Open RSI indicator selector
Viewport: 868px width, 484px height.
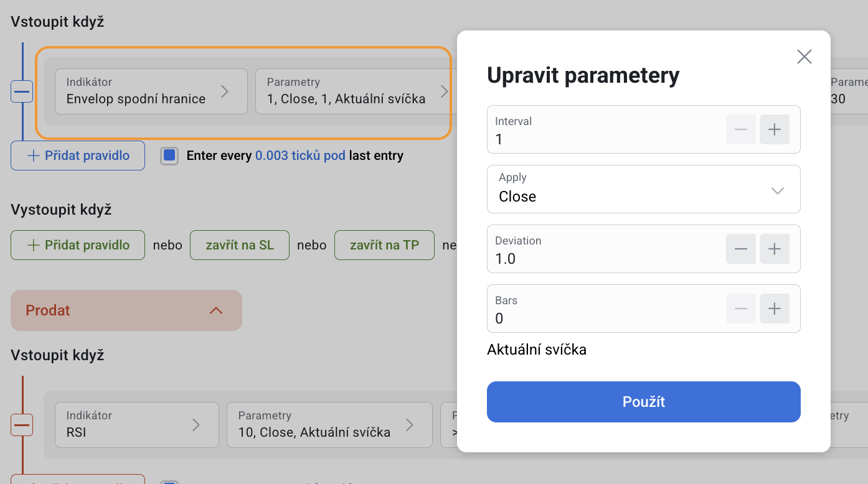[x=136, y=425]
